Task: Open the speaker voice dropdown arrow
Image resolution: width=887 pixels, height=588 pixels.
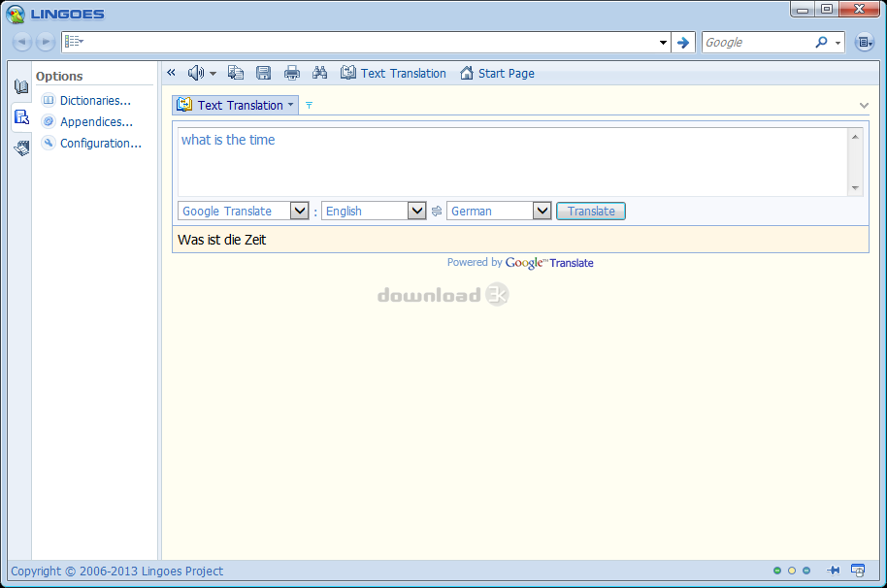Action: click(x=213, y=74)
